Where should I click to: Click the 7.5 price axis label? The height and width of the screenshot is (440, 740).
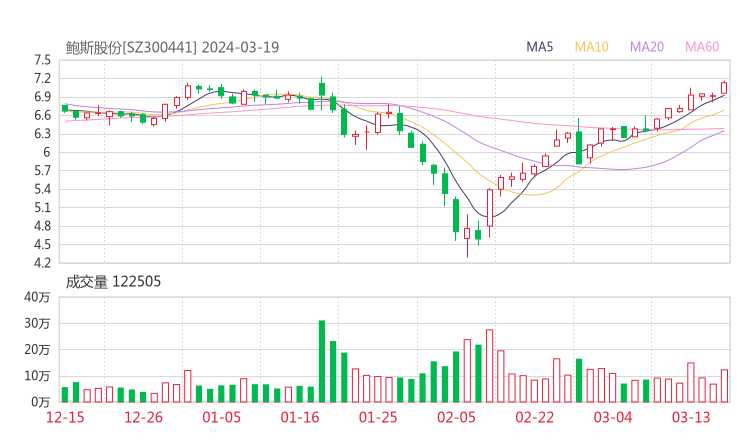tap(42, 60)
